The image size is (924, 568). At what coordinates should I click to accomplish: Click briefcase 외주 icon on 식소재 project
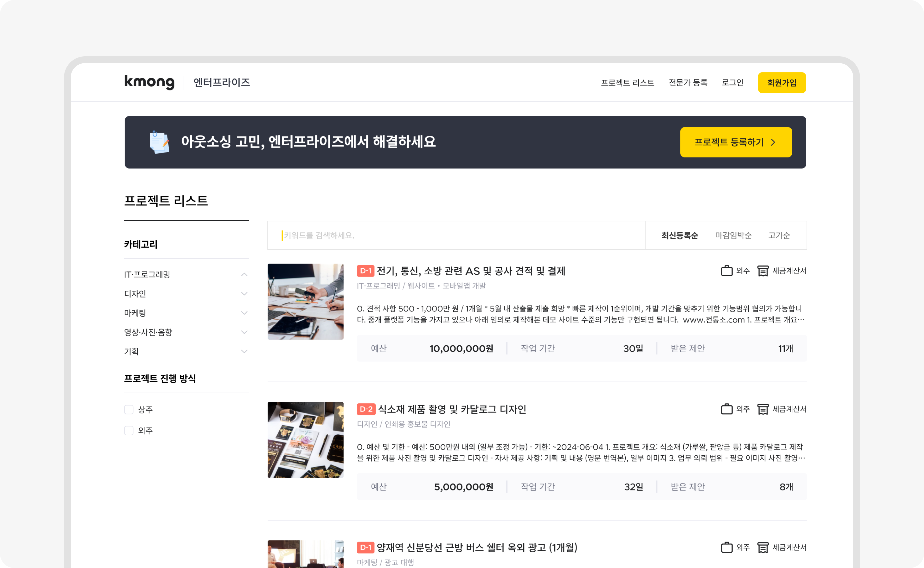coord(726,409)
